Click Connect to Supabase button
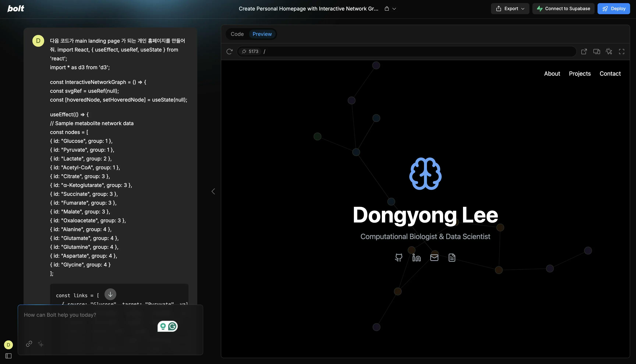Image resolution: width=636 pixels, height=364 pixels. (563, 9)
